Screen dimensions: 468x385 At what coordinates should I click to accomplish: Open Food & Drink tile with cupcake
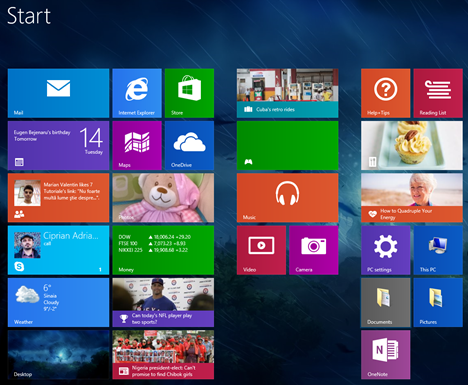pyautogui.click(x=412, y=145)
